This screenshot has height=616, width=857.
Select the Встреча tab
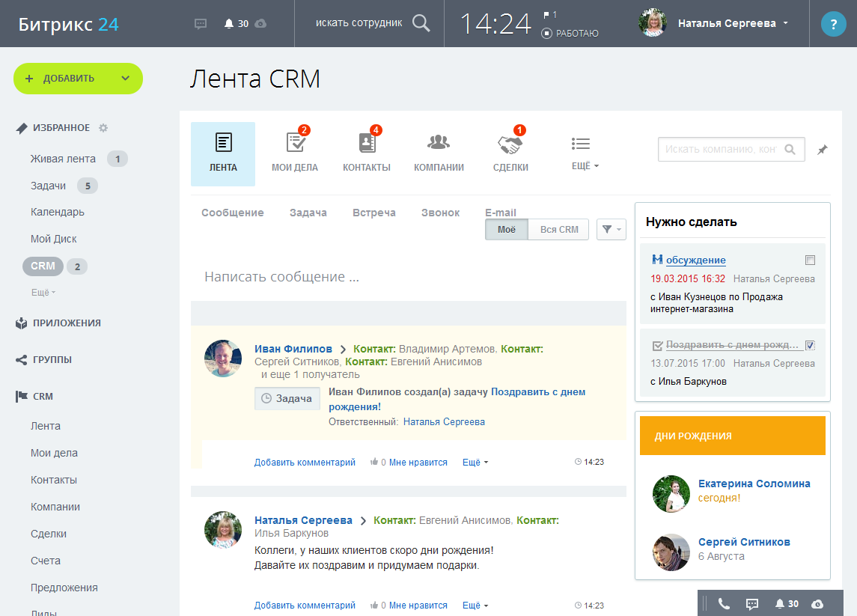pyautogui.click(x=373, y=213)
